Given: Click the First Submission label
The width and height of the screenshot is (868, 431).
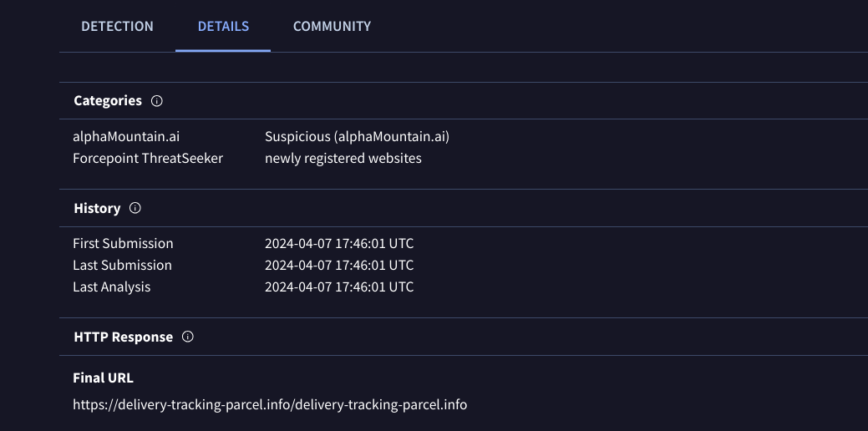Looking at the screenshot, I should (123, 244).
